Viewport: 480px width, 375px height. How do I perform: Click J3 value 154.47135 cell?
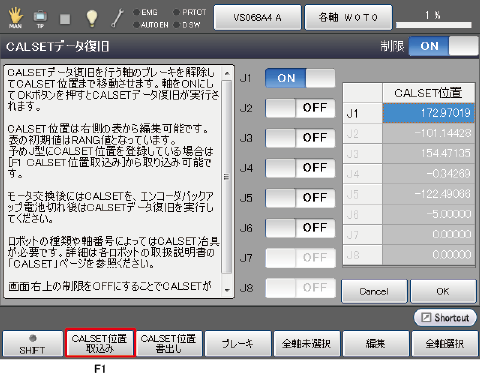point(429,154)
